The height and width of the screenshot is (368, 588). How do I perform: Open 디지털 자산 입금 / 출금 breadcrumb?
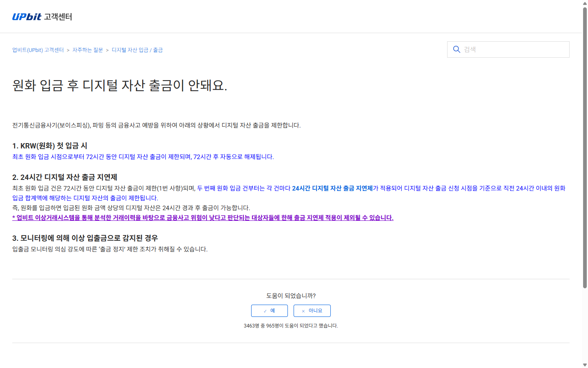[137, 50]
